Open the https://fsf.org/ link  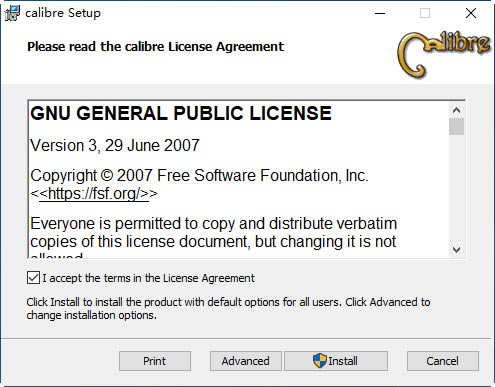tap(94, 194)
